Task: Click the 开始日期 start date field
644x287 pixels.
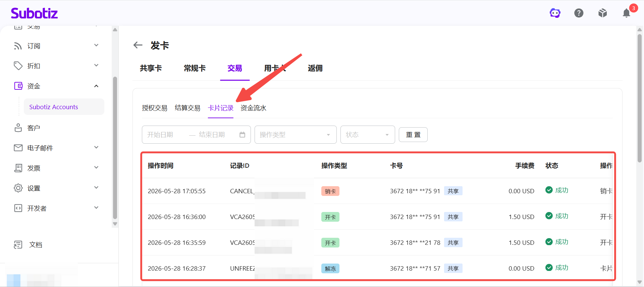Action: point(160,135)
